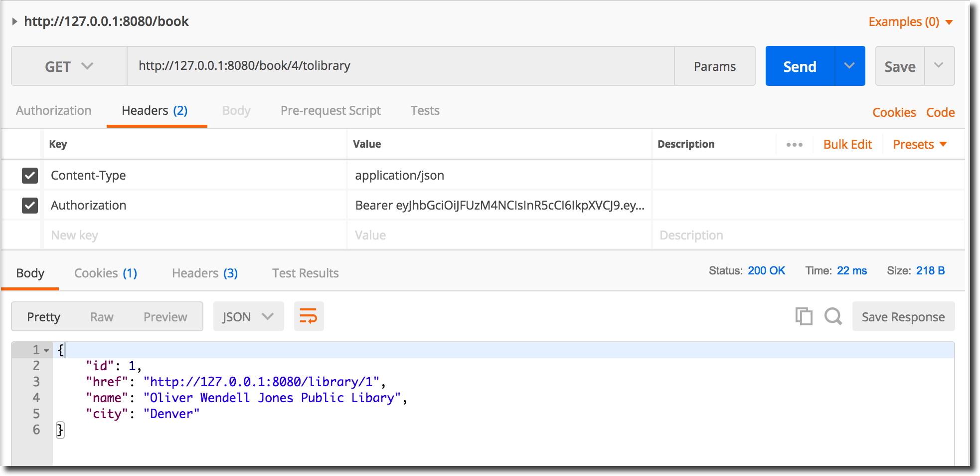The height and width of the screenshot is (476, 980).
Task: Click the Authorization key cell
Action: coord(195,205)
